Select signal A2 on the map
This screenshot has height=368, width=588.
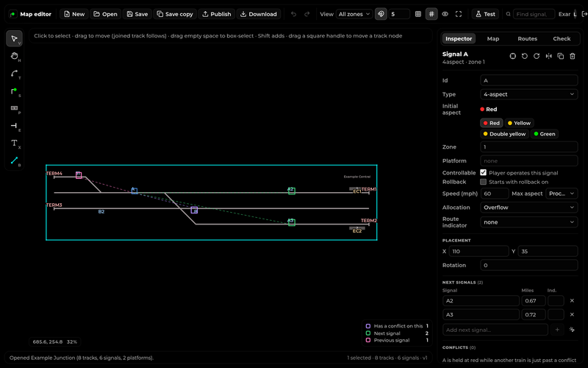click(291, 191)
